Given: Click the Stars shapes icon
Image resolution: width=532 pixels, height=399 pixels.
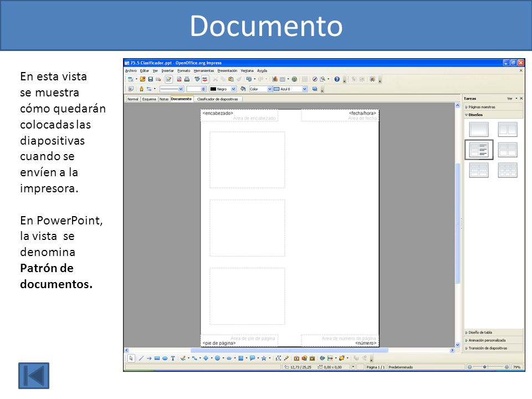Looking at the screenshot, I should coord(264,359).
